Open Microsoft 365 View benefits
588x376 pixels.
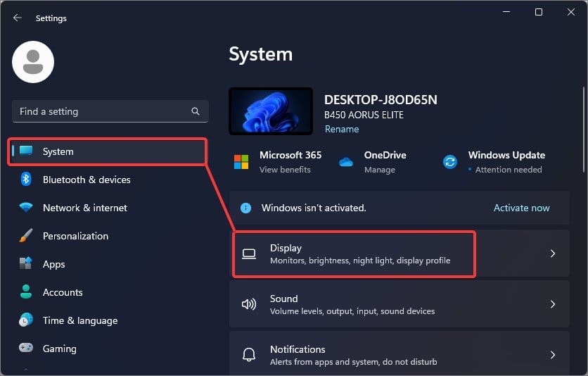(285, 170)
